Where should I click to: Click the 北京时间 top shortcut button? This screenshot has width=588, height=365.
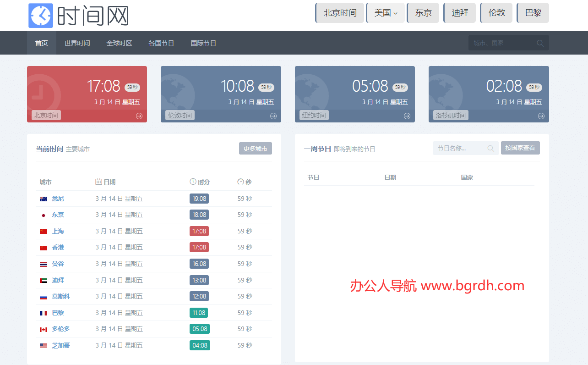coord(340,13)
